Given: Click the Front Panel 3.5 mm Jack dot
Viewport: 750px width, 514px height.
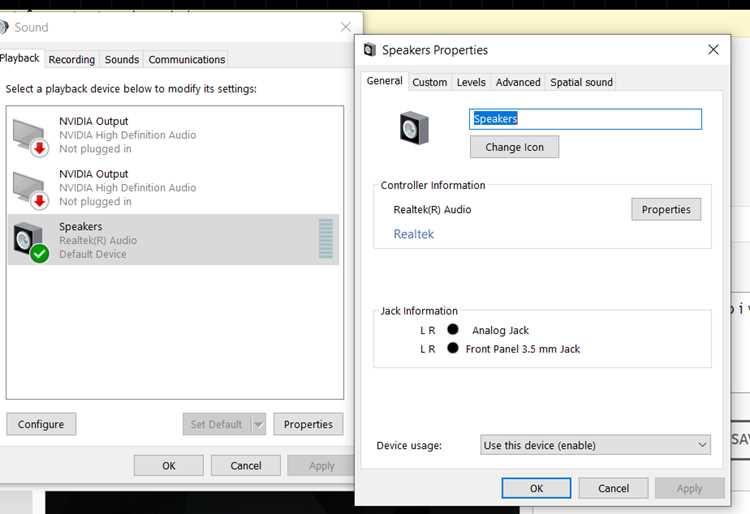Looking at the screenshot, I should tap(452, 348).
